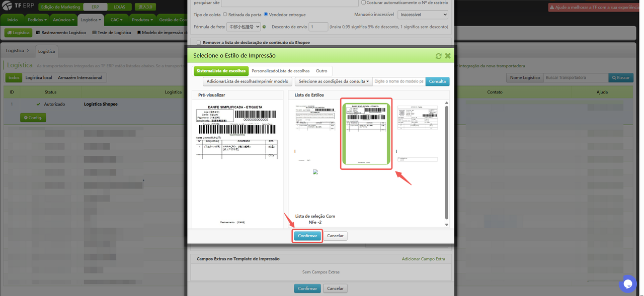The height and width of the screenshot is (296, 644).
Task: Open the Manuseio inacessível dropdown
Action: tap(424, 15)
